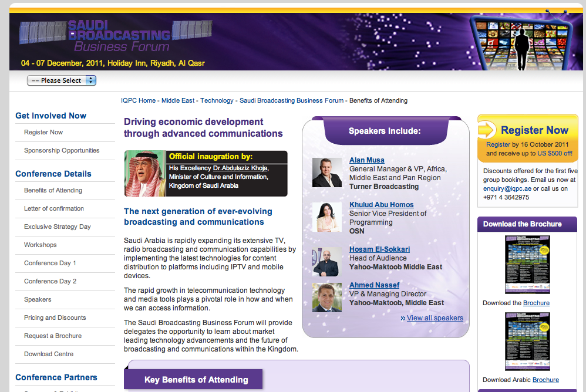Click Key Benefits of Attending tab
This screenshot has height=392, width=586.
[x=193, y=380]
